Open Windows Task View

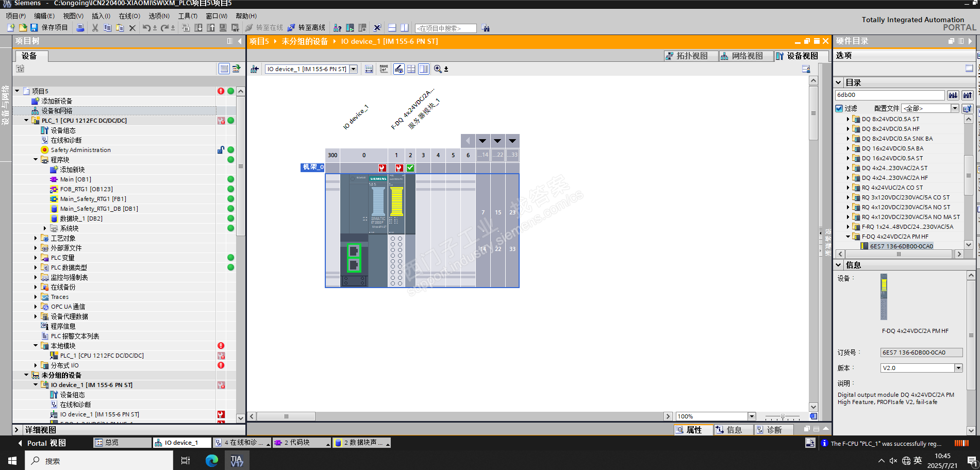(x=186, y=460)
